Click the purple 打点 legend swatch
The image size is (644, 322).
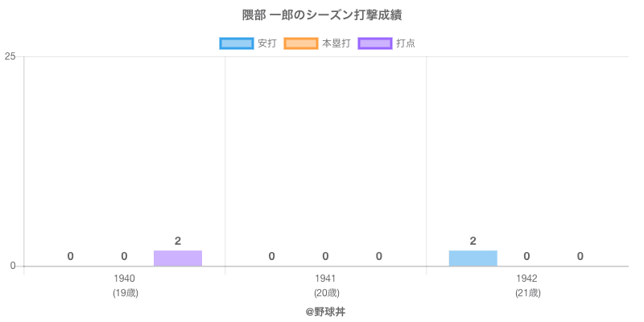click(374, 43)
